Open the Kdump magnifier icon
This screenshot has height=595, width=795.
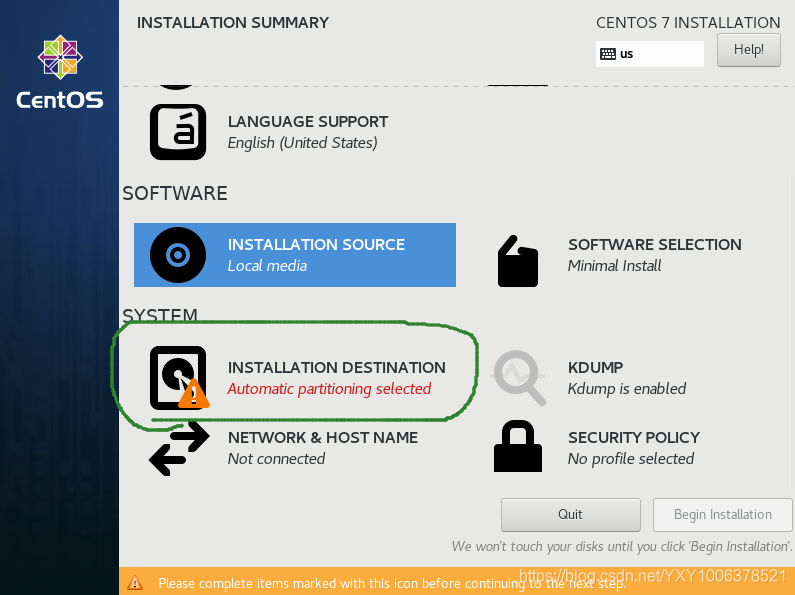pos(518,378)
